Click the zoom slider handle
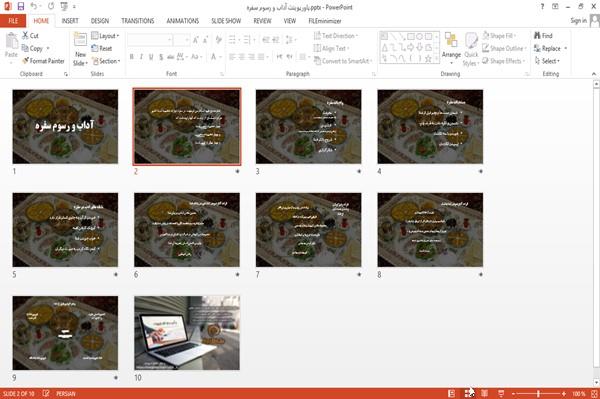 coord(538,393)
